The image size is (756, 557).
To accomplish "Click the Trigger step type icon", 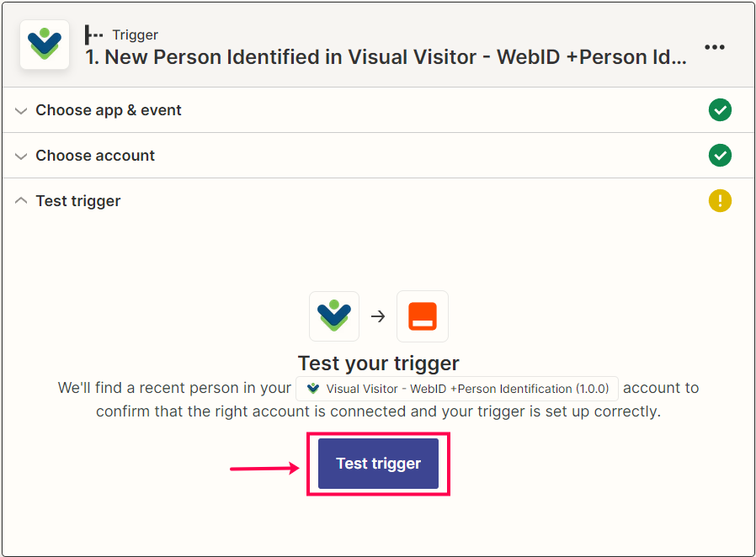I will pyautogui.click(x=93, y=34).
